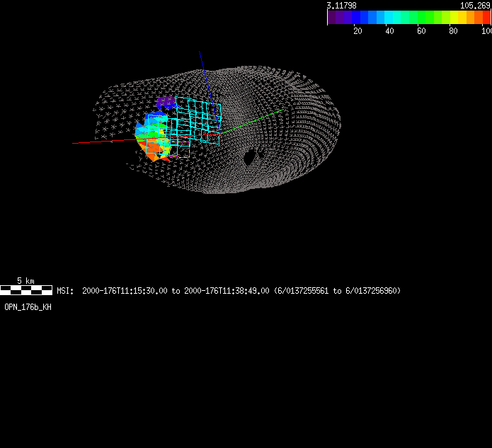
Task: Click the orange-red colored patch on the model
Action: (x=154, y=148)
